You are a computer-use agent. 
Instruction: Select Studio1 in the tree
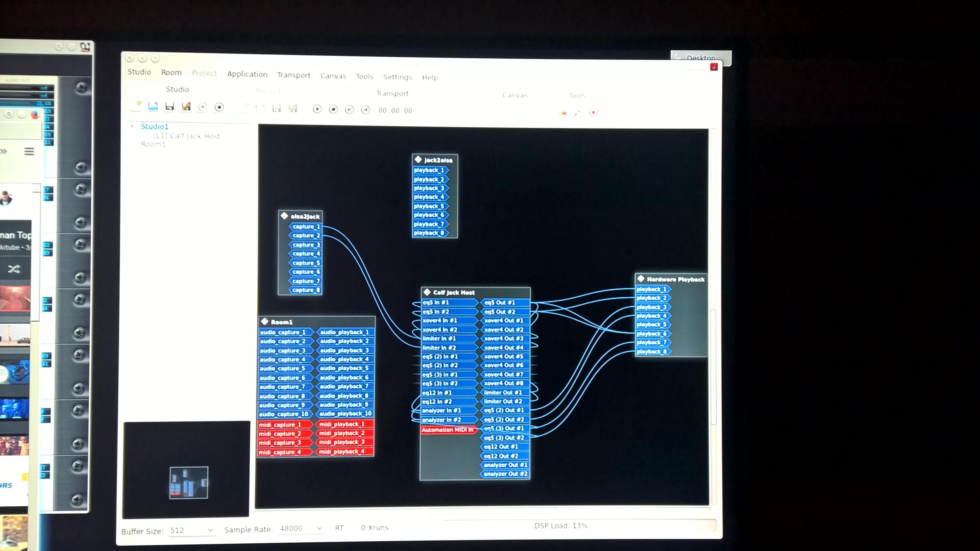point(154,126)
